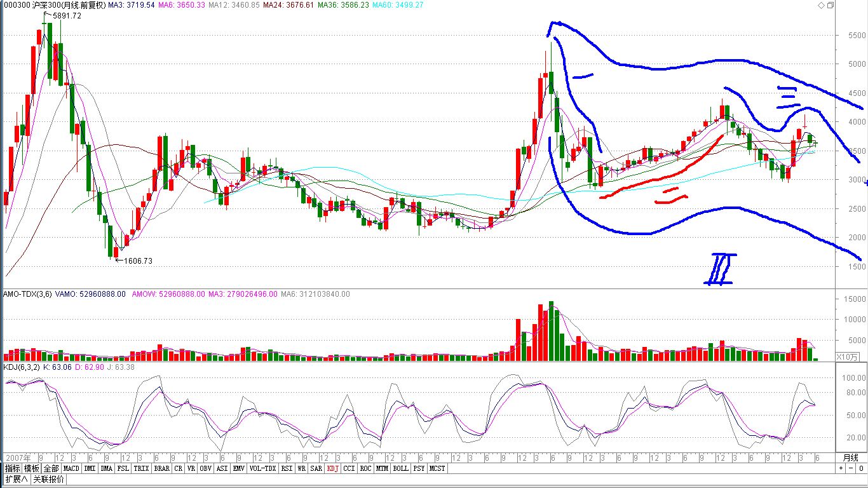Switch indicator to EMV
Viewport: 868px width, 488px height.
[x=239, y=468]
